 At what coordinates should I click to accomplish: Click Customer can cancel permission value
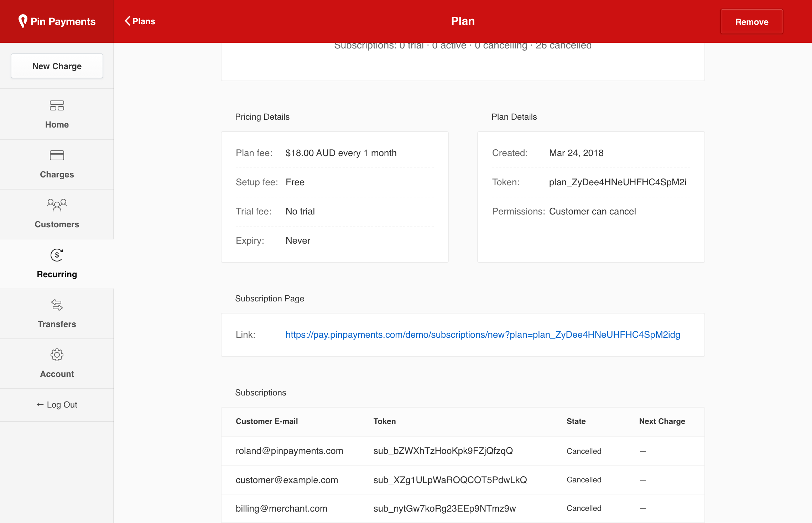click(x=593, y=211)
